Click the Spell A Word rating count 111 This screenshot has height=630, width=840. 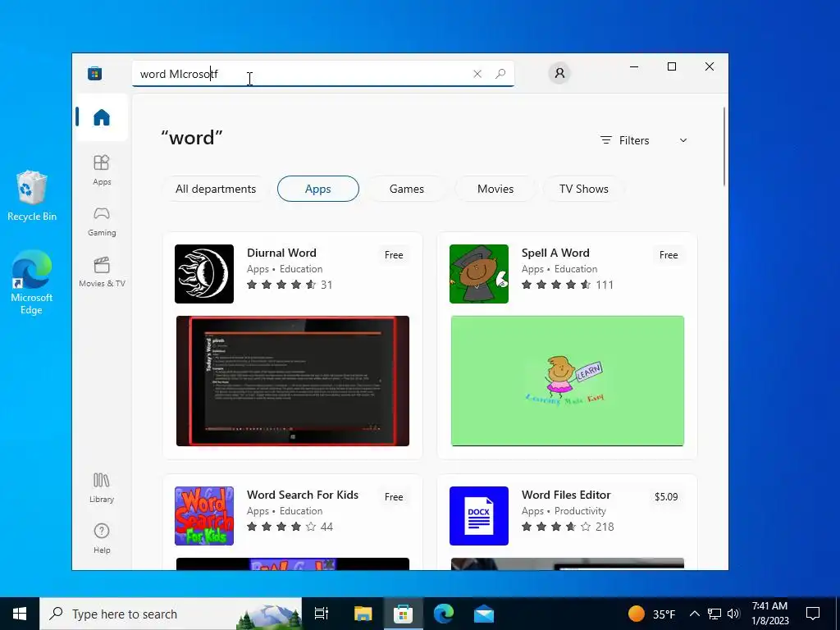coord(605,285)
